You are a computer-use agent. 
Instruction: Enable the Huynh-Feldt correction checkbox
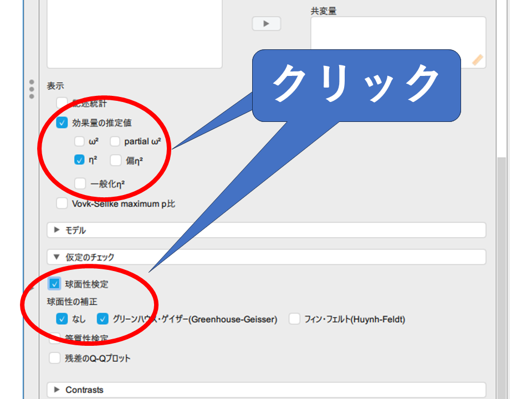pos(294,319)
